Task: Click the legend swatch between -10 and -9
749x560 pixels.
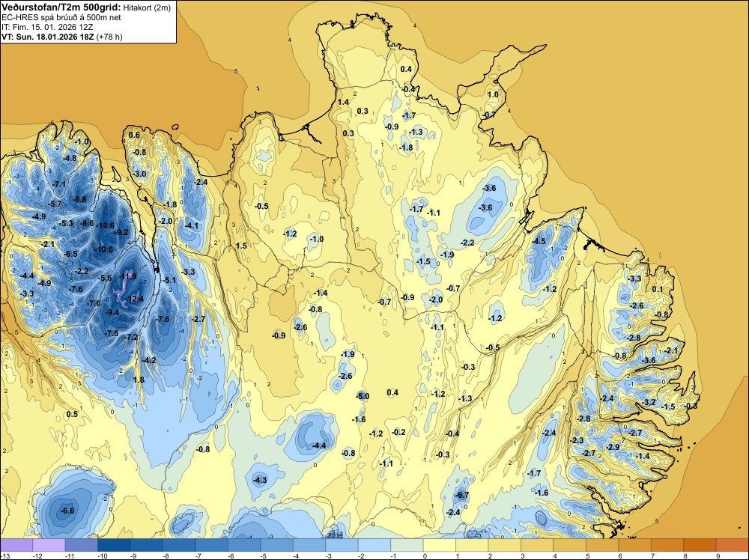Action: pyautogui.click(x=114, y=545)
